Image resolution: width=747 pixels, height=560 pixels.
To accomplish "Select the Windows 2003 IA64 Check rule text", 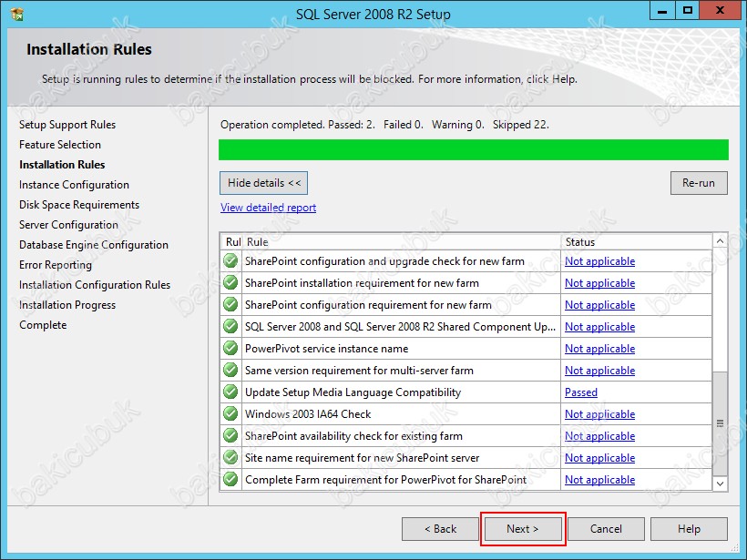I will 308,414.
